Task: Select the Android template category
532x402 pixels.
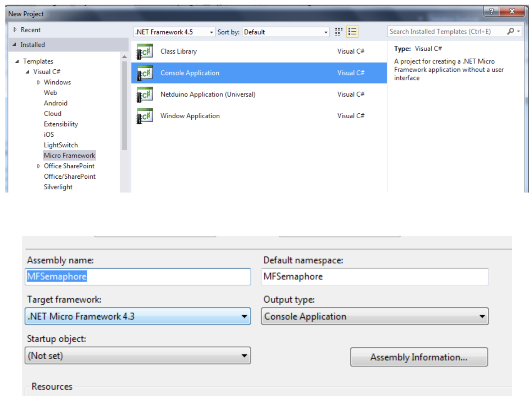Action: tap(56, 103)
